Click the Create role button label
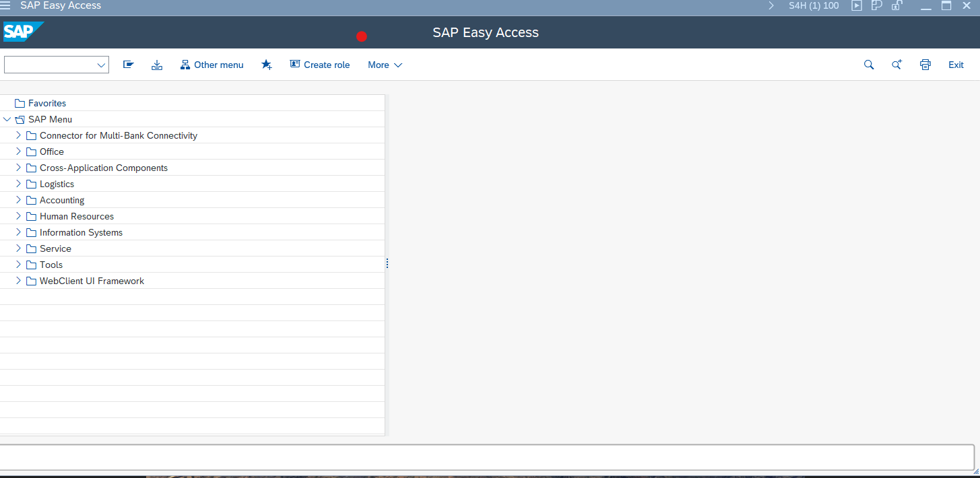This screenshot has height=478, width=980. coord(327,65)
